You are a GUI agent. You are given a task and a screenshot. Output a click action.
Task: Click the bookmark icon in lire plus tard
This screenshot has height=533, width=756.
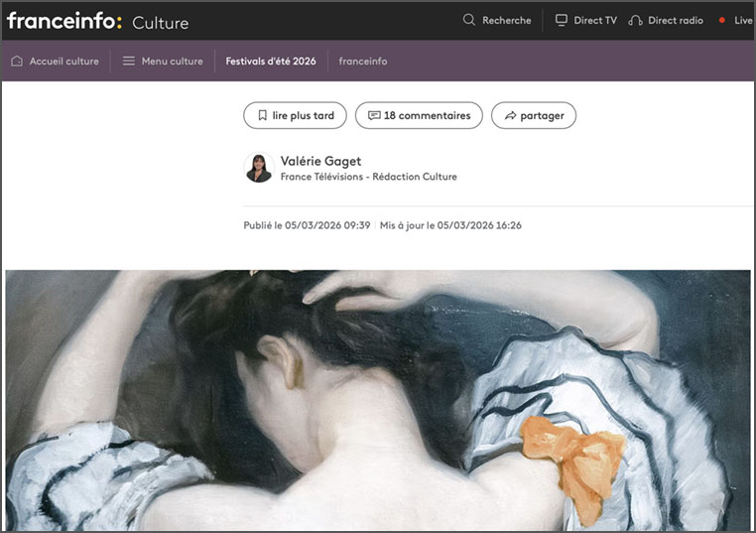pos(262,115)
